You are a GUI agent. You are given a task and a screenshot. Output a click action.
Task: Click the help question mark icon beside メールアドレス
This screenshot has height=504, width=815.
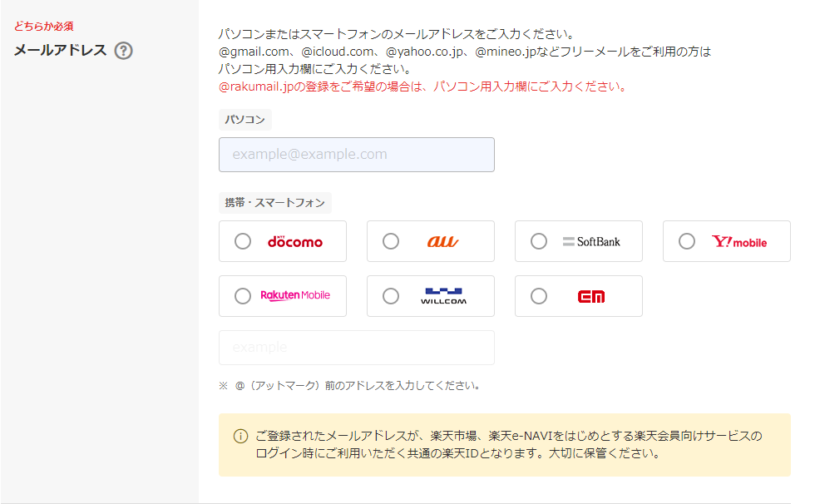tap(124, 51)
